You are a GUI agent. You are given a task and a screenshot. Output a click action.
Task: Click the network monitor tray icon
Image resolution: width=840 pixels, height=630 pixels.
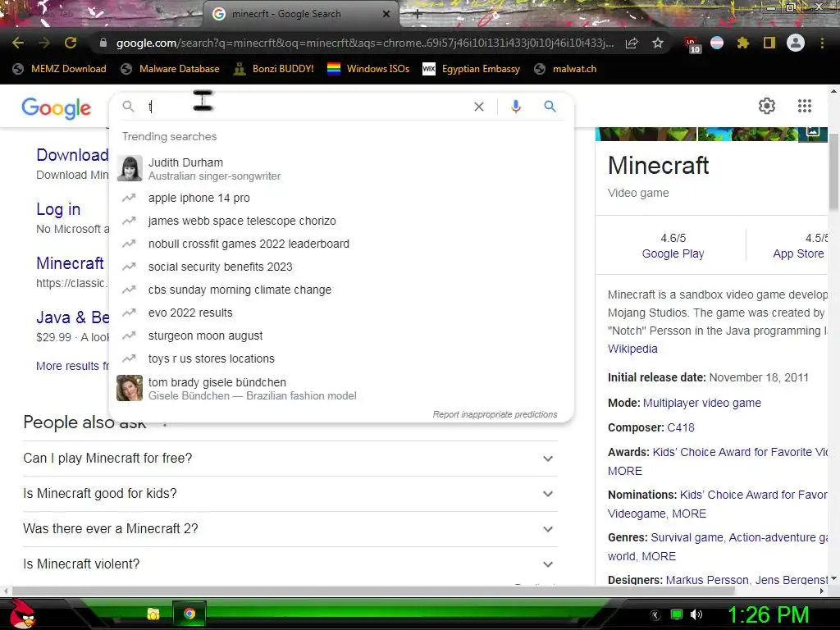coord(677,614)
